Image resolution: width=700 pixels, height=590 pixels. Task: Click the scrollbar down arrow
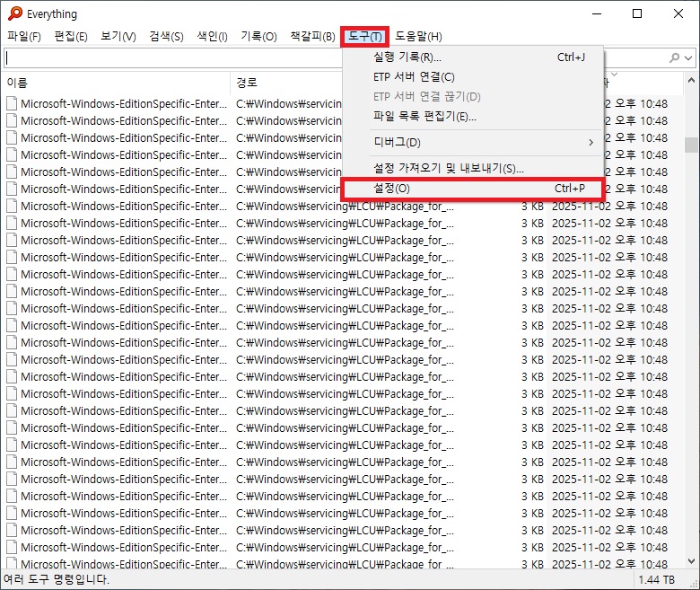(x=691, y=561)
